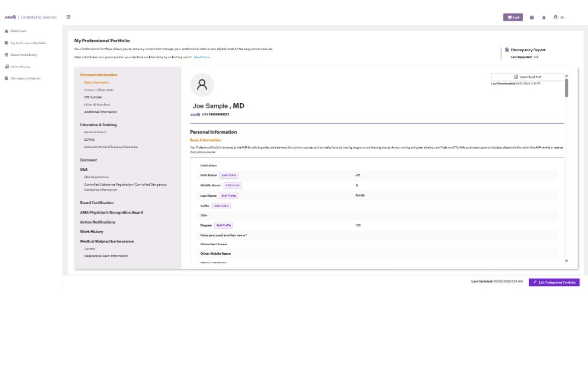Image resolution: width=588 pixels, height=392 pixels.
Task: Click the Order History icon
Action: point(7,66)
